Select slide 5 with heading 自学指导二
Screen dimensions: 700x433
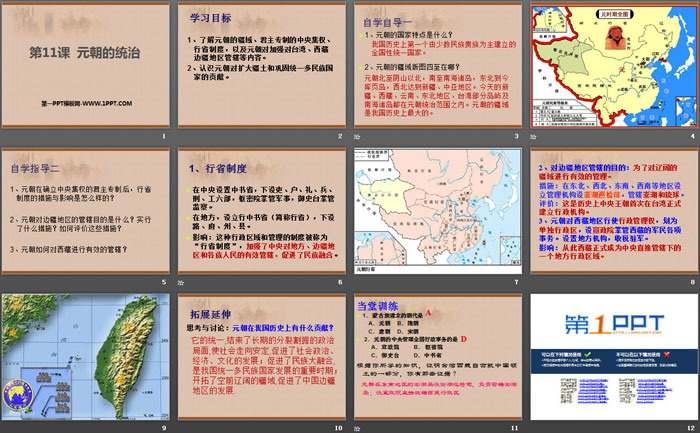pyautogui.click(x=86, y=211)
